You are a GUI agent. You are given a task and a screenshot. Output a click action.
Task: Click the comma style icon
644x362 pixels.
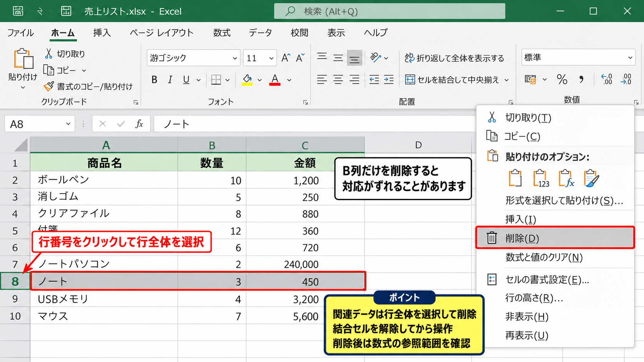(581, 80)
